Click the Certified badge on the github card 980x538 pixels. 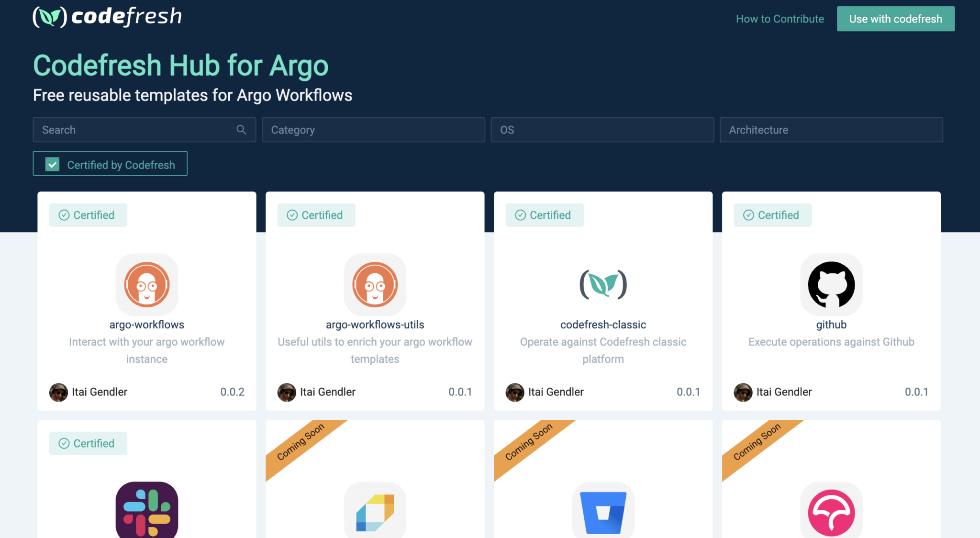pyautogui.click(x=772, y=215)
